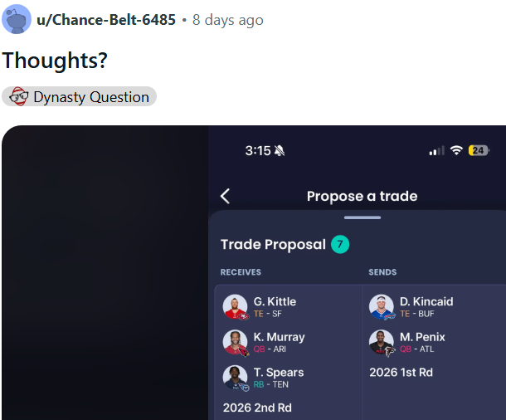
Task: Open the u/Chance-Belt-6485 profile link
Action: 106,20
